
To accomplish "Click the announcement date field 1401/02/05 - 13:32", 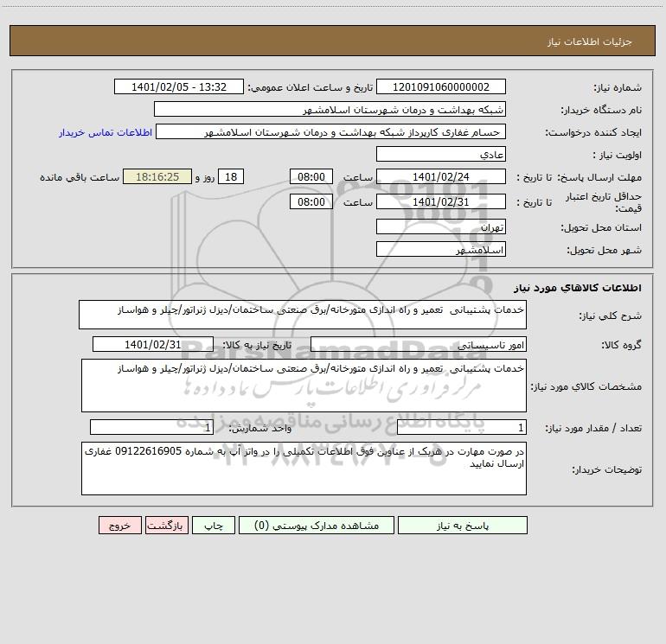I will pyautogui.click(x=179, y=86).
